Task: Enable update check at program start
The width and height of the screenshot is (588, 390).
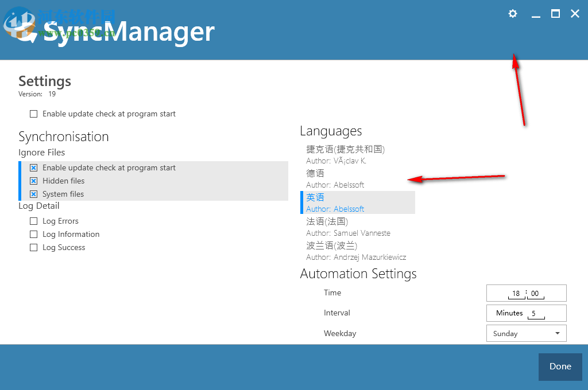Action: tap(33, 114)
